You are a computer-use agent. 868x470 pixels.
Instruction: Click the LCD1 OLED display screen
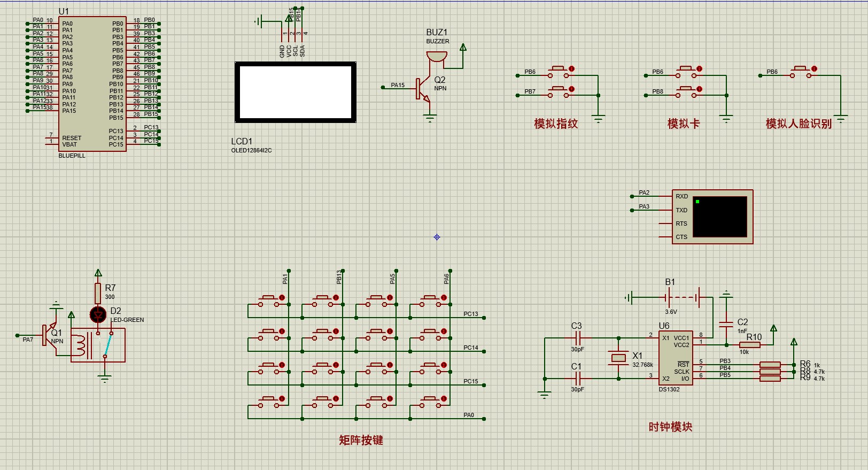296,93
